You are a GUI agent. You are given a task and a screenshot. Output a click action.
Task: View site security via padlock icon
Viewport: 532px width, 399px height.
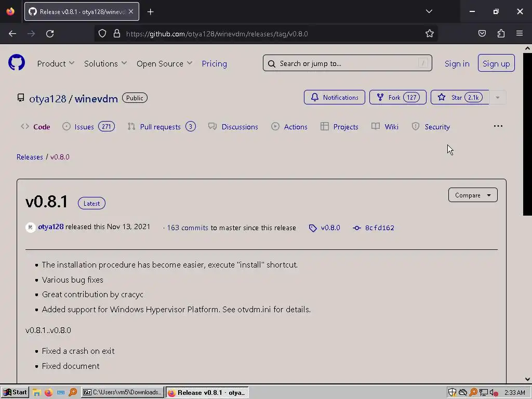117,34
